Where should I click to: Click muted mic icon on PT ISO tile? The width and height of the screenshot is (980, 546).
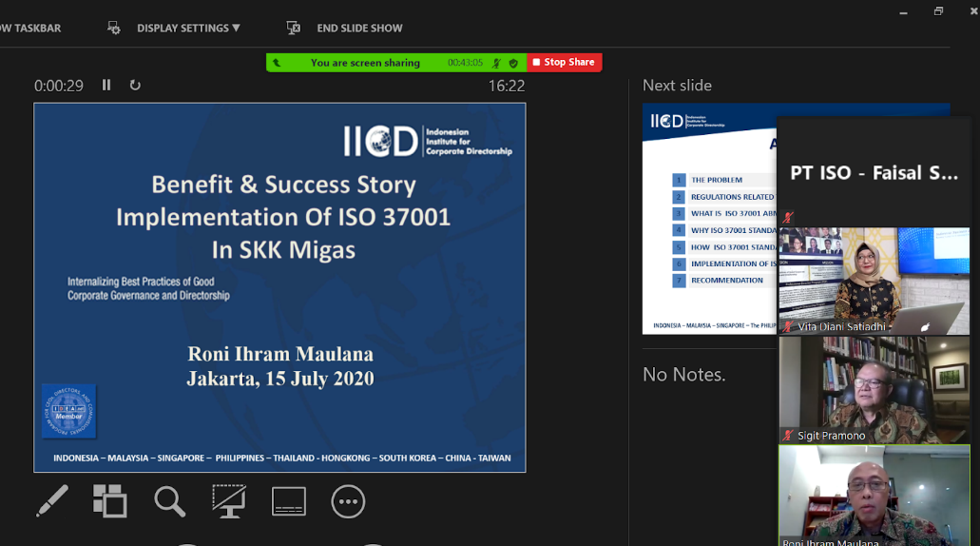(788, 218)
